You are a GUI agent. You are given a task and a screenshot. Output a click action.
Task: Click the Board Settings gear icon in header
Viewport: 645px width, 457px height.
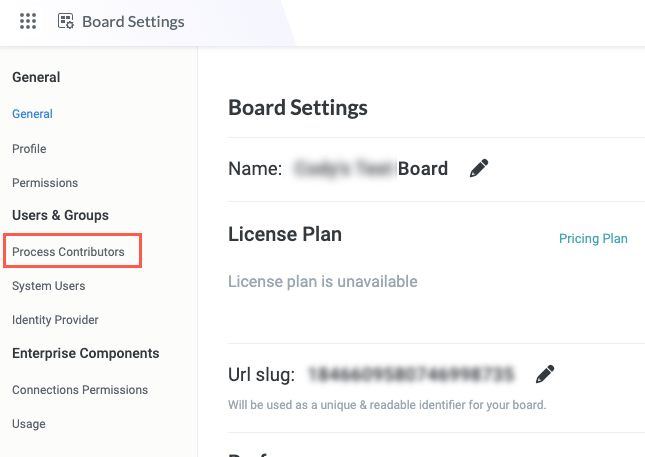66,21
